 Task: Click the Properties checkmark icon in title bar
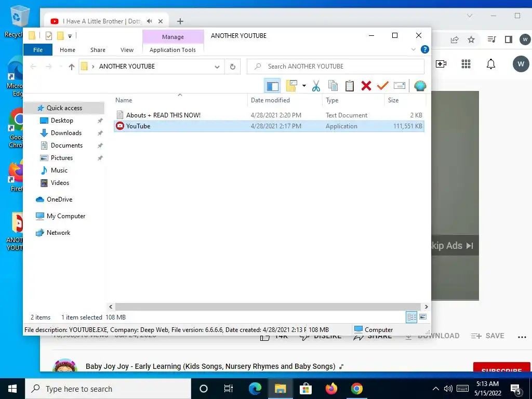point(49,36)
